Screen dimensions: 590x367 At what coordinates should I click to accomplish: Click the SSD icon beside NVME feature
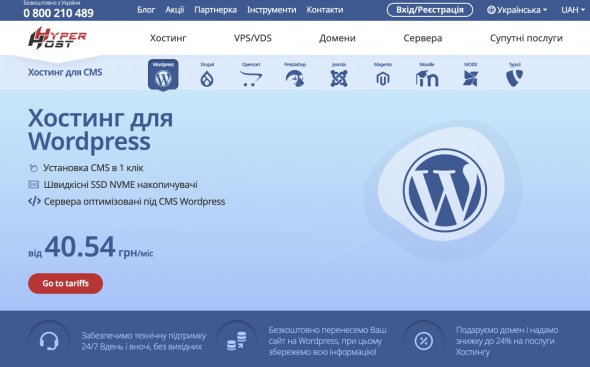point(33,184)
